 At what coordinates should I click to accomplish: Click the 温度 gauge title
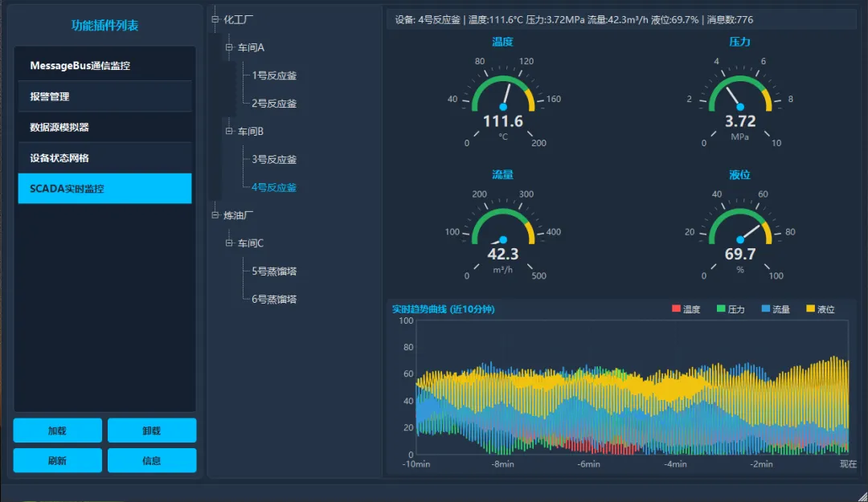(x=502, y=42)
